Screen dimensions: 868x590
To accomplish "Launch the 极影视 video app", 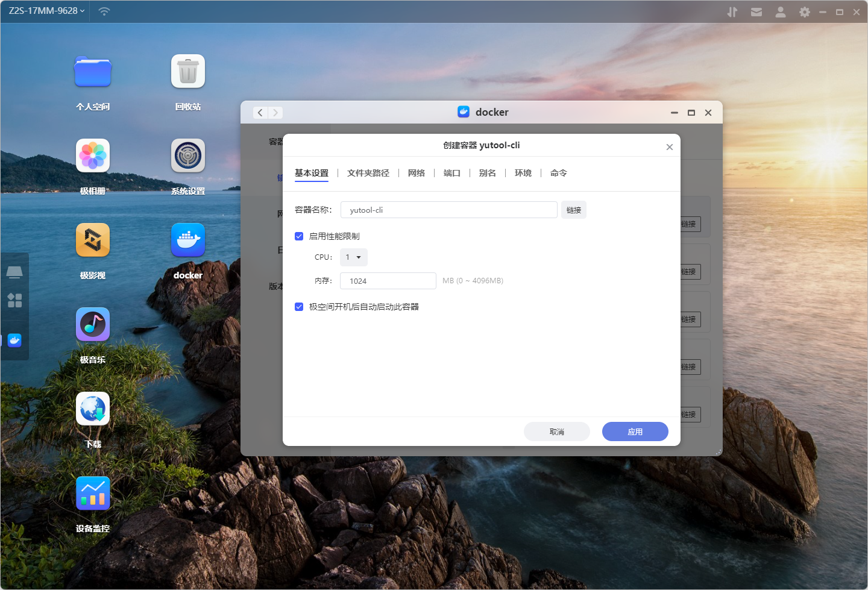I will click(x=93, y=240).
